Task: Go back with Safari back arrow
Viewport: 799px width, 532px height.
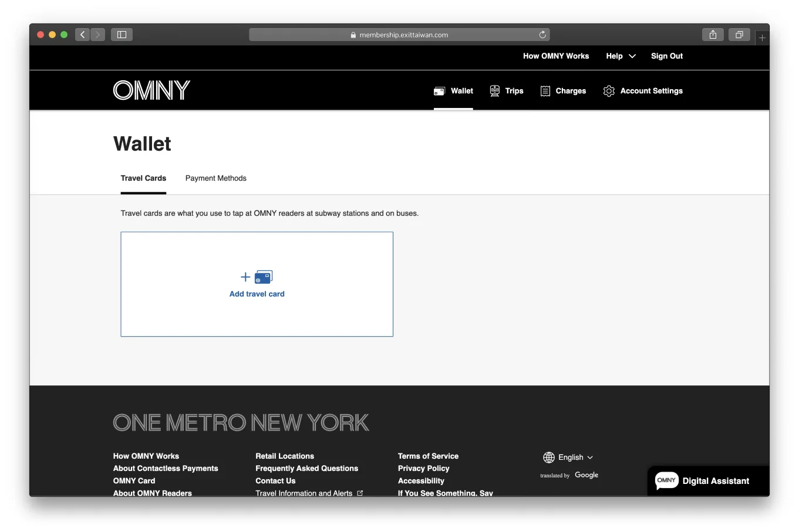Action: [82, 35]
